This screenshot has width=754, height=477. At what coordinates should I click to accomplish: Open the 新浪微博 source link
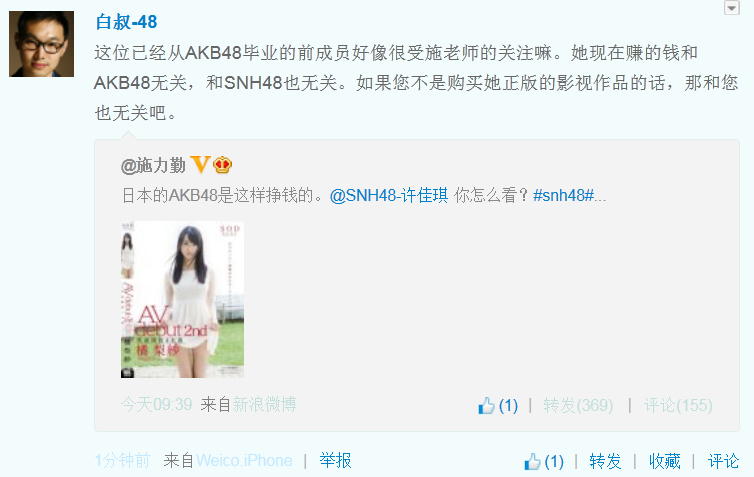(x=264, y=404)
